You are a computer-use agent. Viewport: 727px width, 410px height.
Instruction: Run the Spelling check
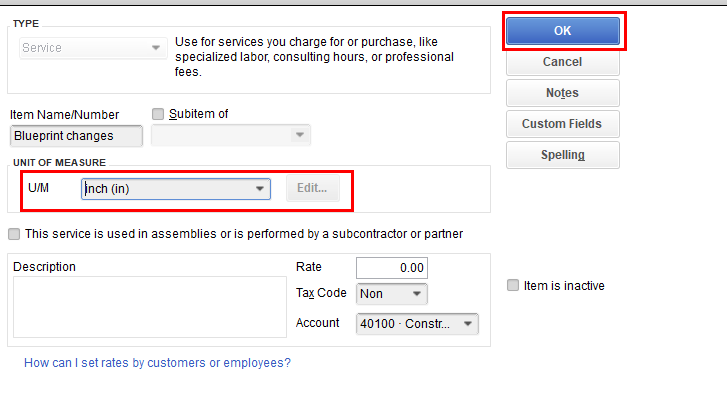coord(562,155)
